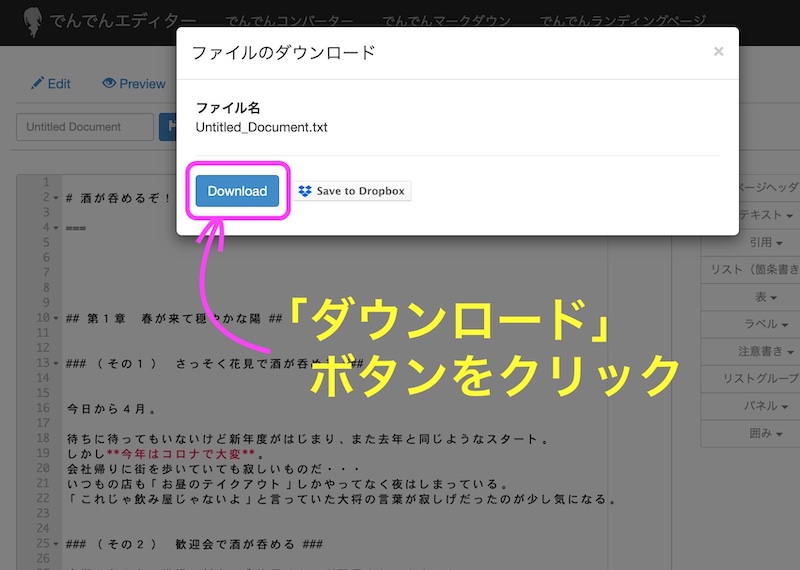
Task: Collapse the fold arrow on line 2
Action: pyautogui.click(x=56, y=198)
